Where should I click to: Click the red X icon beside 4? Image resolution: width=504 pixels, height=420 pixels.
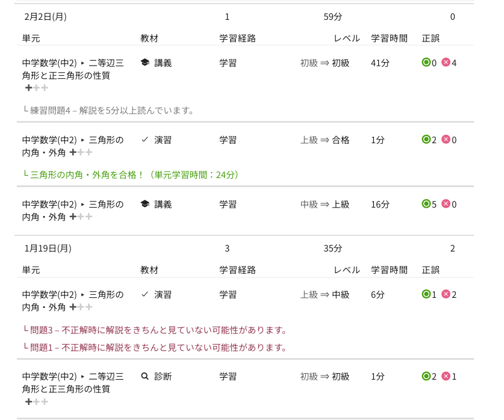tap(446, 62)
